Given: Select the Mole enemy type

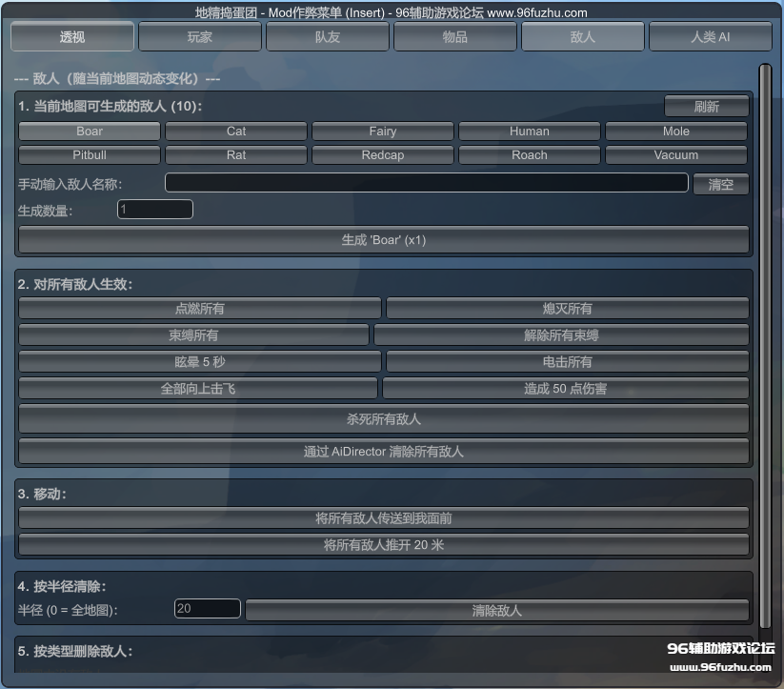Looking at the screenshot, I should [x=676, y=132].
